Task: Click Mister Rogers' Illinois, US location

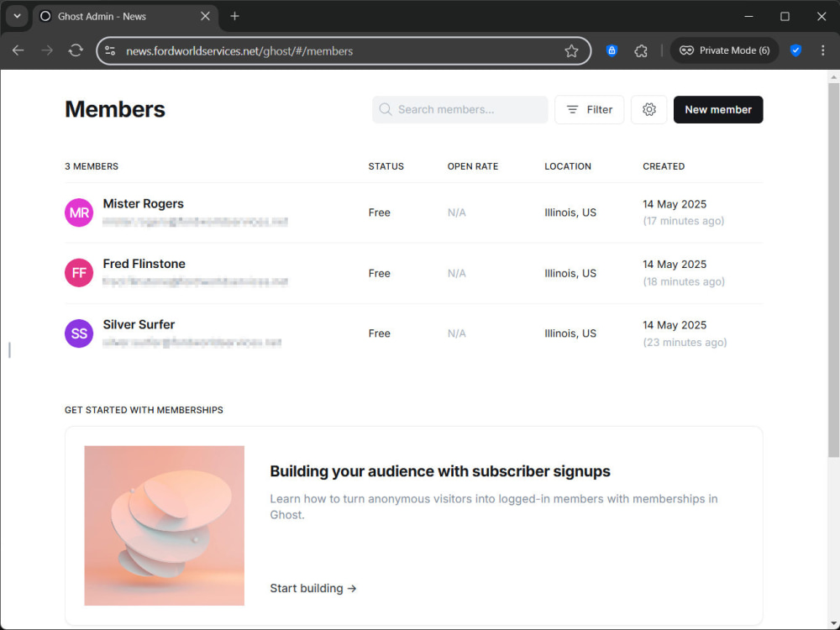Action: [570, 213]
